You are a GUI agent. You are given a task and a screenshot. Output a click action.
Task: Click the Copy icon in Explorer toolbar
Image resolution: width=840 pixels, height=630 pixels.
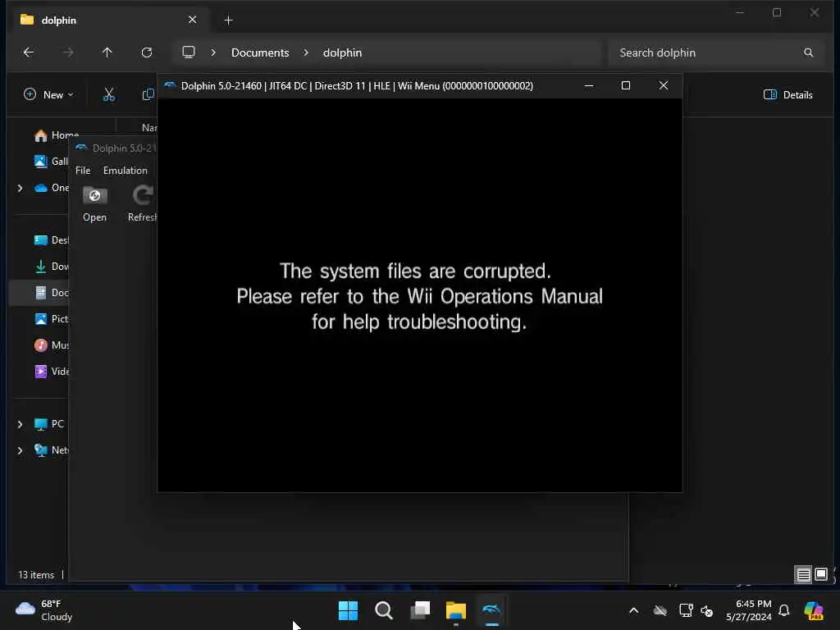148,95
